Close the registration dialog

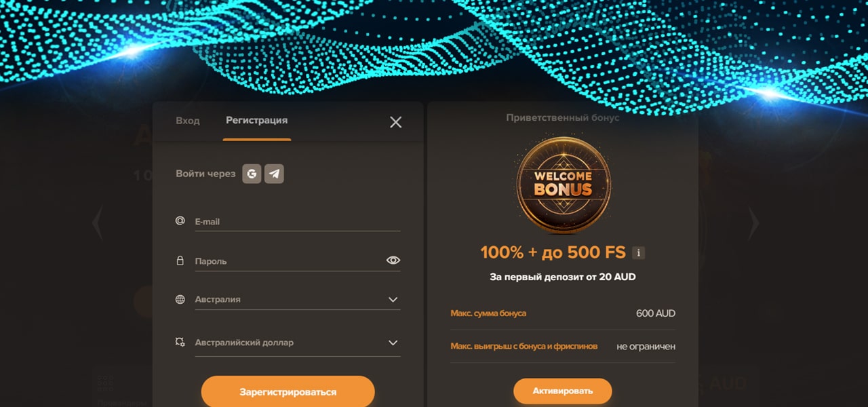(396, 122)
